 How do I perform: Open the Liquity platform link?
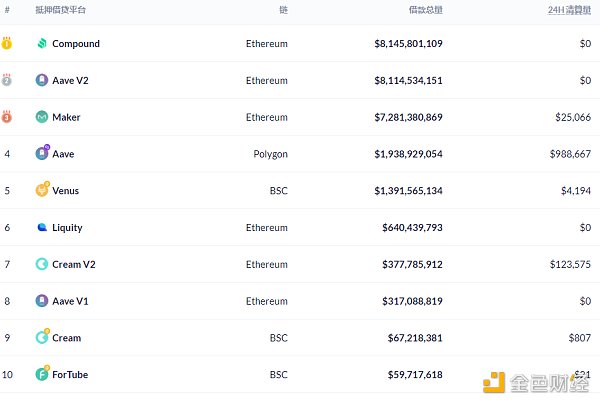click(x=67, y=227)
